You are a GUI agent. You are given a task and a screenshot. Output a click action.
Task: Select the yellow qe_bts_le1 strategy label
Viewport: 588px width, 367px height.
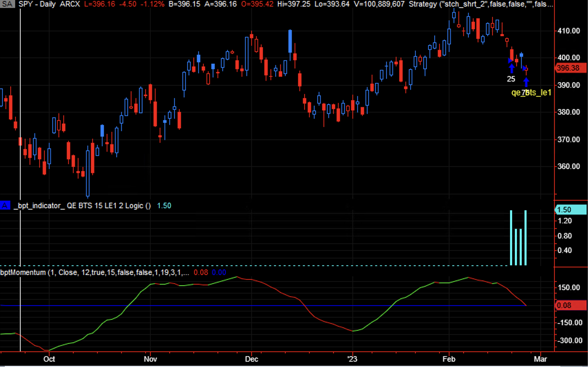click(x=531, y=93)
